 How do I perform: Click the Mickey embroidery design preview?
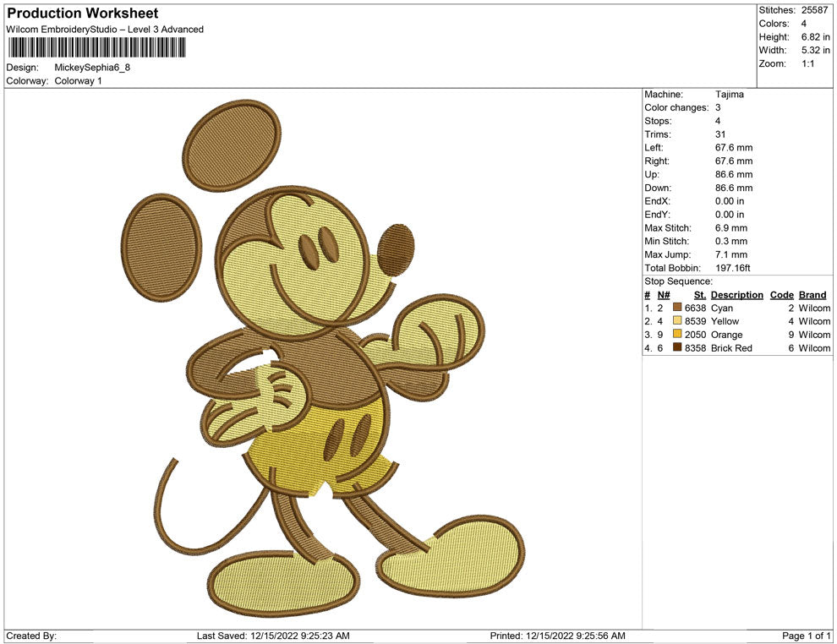coord(324,358)
